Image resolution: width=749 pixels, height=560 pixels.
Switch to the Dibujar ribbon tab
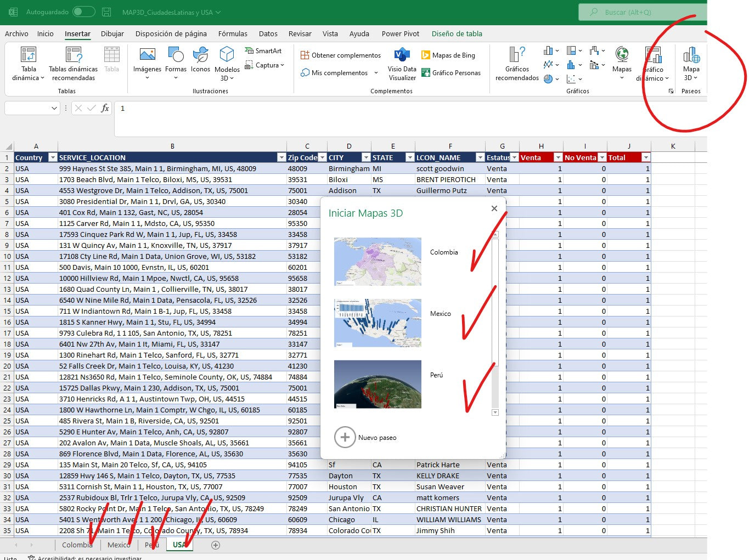coord(112,33)
